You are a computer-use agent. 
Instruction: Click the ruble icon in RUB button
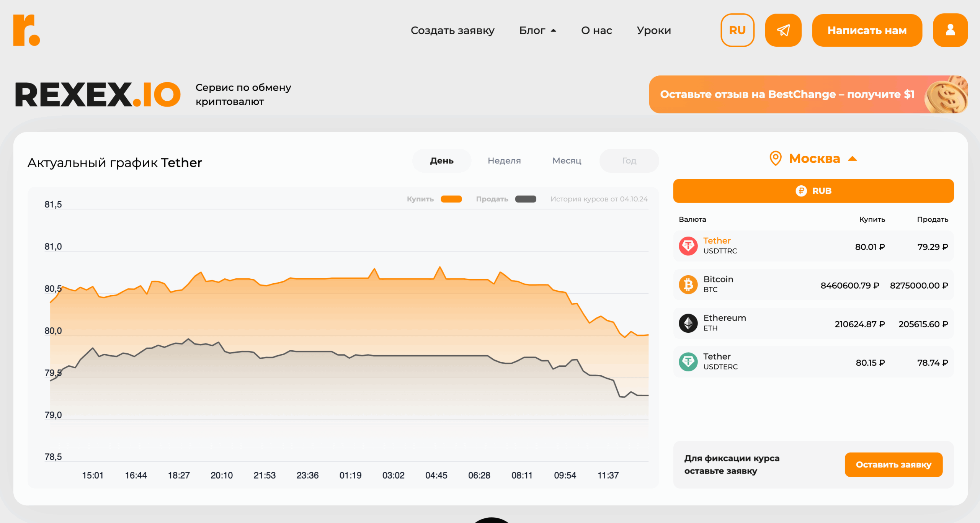pos(801,191)
